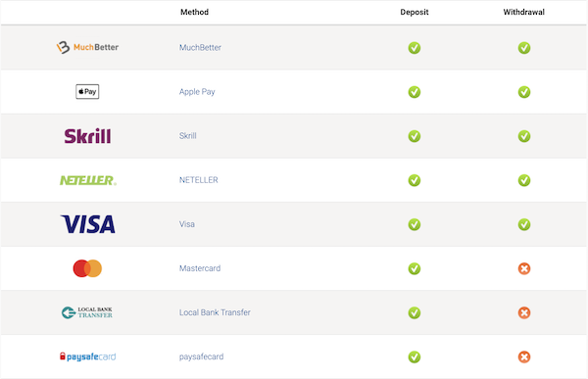This screenshot has height=379, width=588.
Task: Open the MuchBetter method link
Action: [200, 48]
